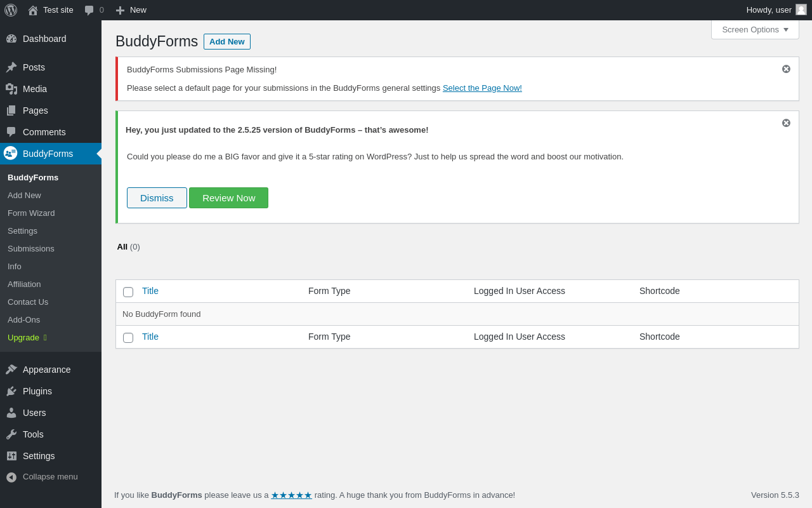Click the Tools wrench icon
The height and width of the screenshot is (508, 812).
11,434
